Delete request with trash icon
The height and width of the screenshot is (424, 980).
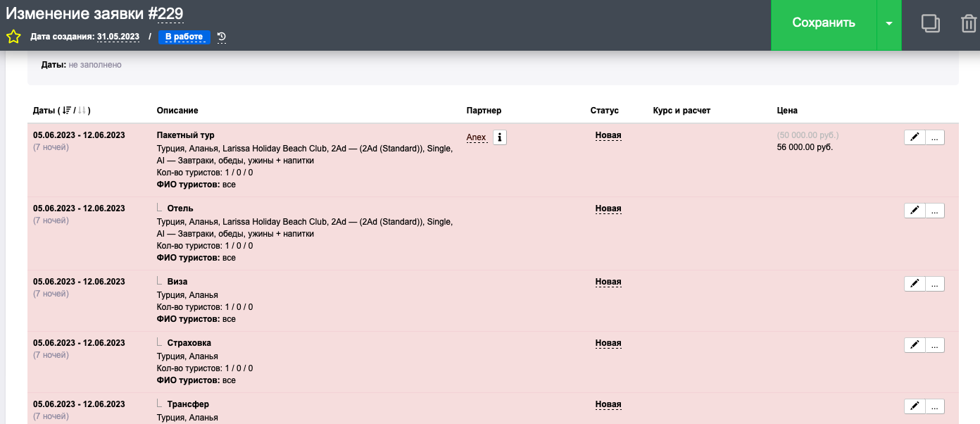point(969,24)
